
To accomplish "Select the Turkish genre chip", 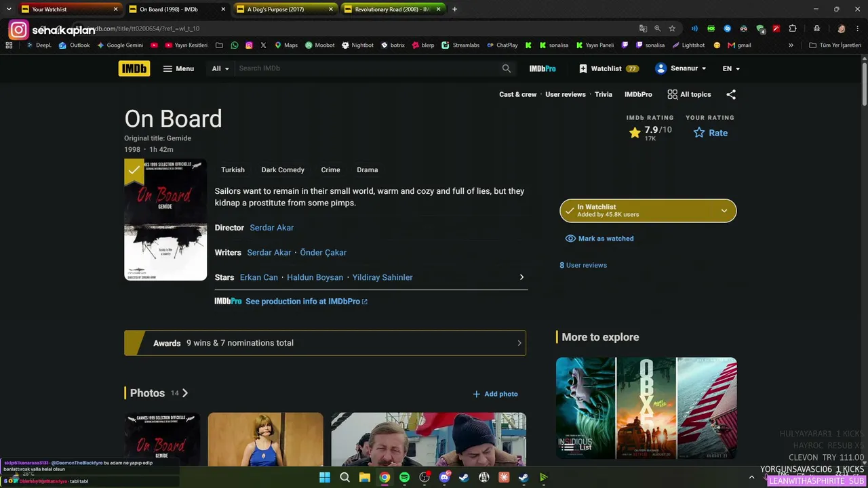I will coord(233,170).
